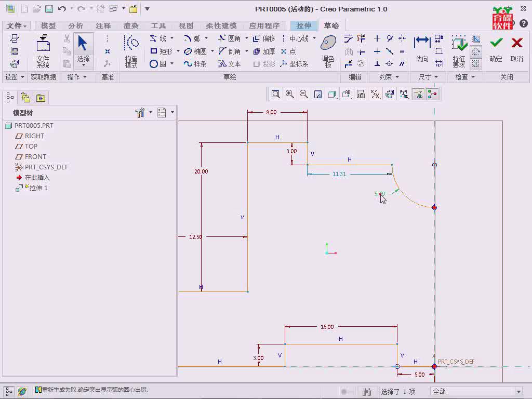Toggle Highlight Open Ends in 检查 group
The image size is (532, 399).
coord(476,51)
